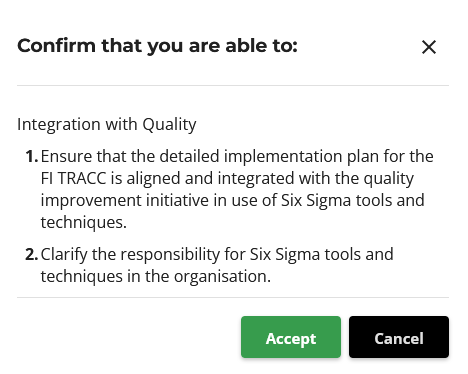Click the words 'FI TRACC' in item one
The width and height of the screenshot is (468, 374).
click(x=73, y=178)
